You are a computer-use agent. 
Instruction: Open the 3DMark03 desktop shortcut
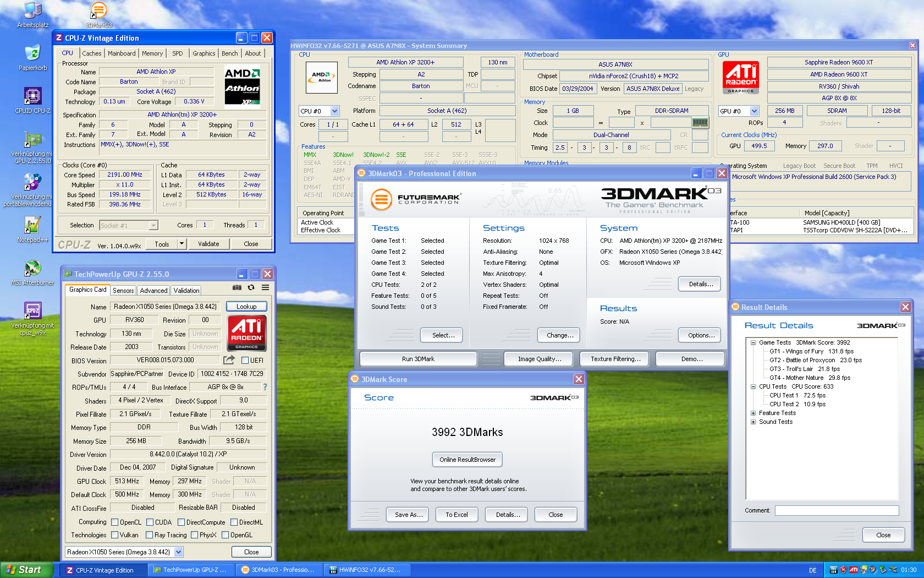tap(98, 15)
